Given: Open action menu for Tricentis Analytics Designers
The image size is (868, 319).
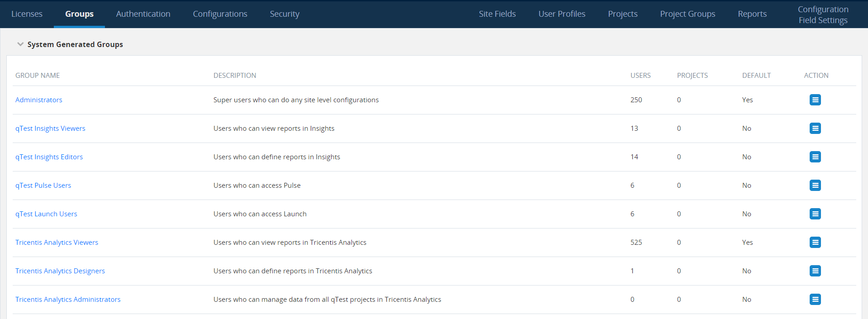Looking at the screenshot, I should [x=815, y=271].
